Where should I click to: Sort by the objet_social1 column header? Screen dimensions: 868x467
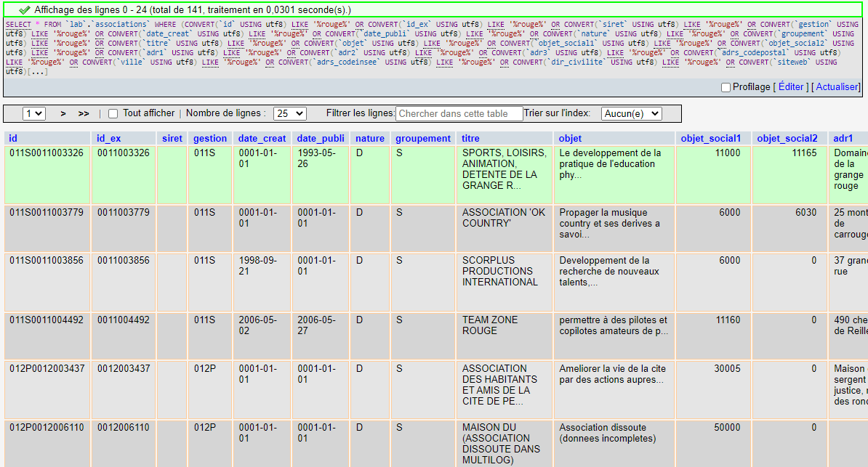coord(711,138)
